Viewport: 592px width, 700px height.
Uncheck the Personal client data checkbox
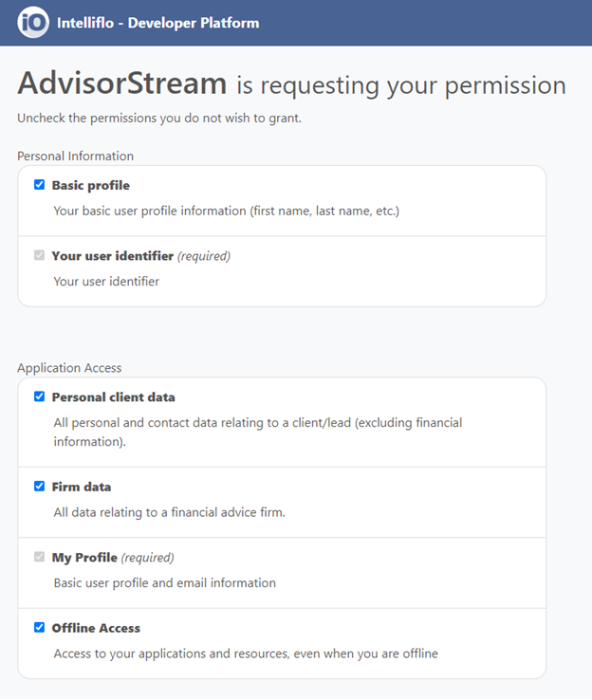39,396
